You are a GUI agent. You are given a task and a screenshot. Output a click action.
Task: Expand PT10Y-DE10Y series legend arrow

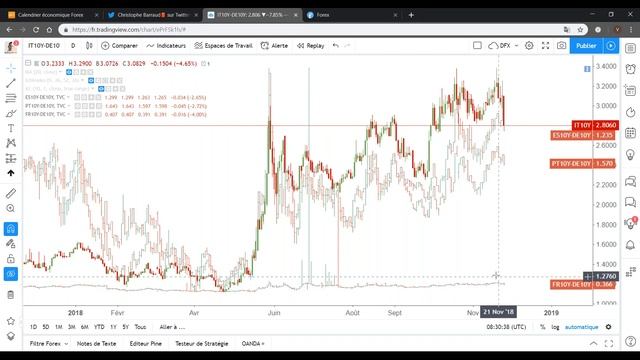pos(68,106)
